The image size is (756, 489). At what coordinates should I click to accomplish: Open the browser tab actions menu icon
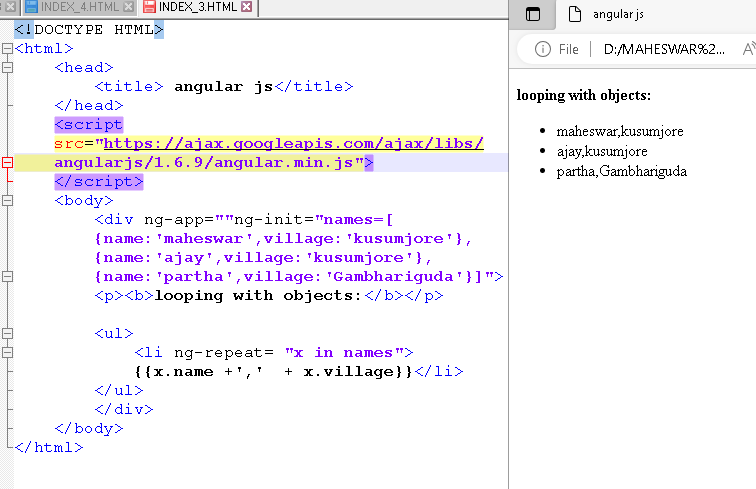533,15
